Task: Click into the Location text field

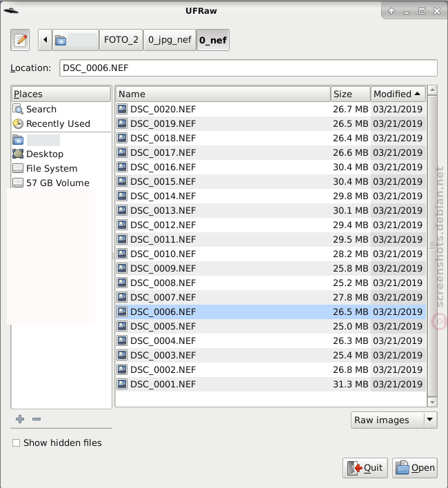Action: tap(248, 68)
